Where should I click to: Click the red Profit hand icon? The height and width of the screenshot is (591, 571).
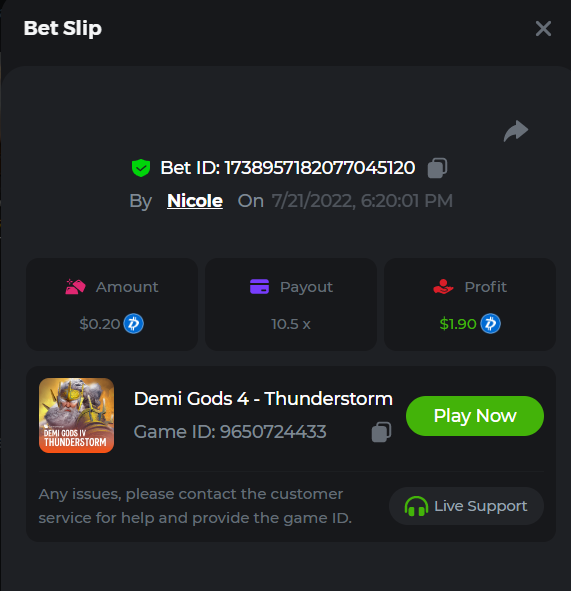(x=443, y=287)
